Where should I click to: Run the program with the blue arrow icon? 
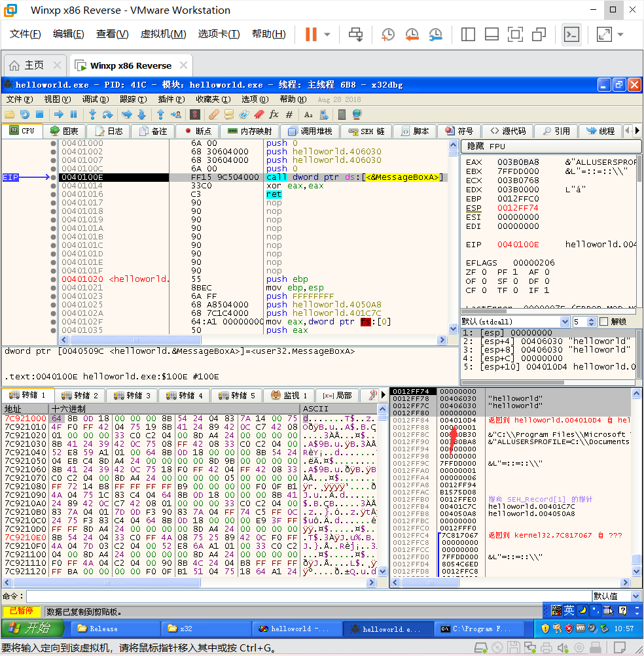59,114
